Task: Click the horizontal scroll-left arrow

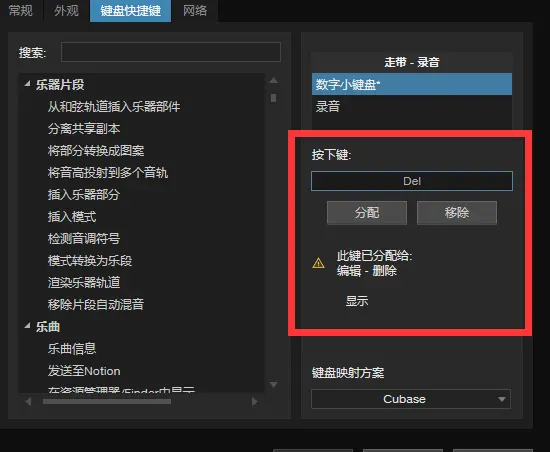Action: [x=28, y=401]
